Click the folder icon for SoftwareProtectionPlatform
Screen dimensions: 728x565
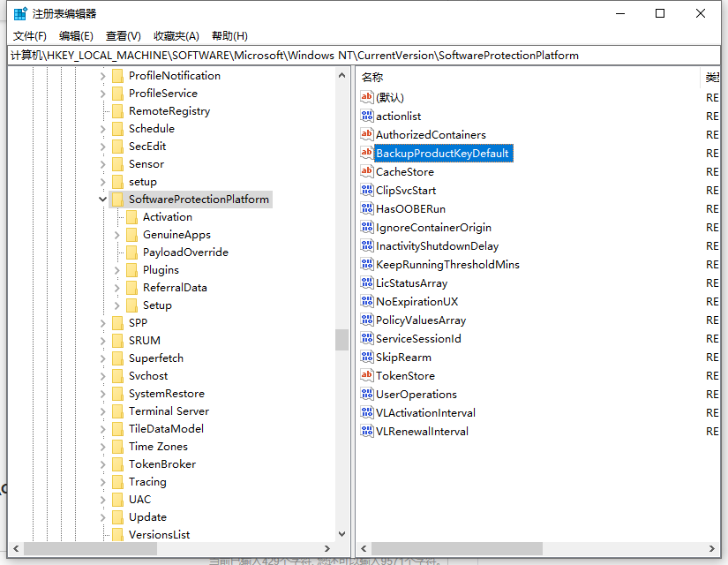point(118,200)
